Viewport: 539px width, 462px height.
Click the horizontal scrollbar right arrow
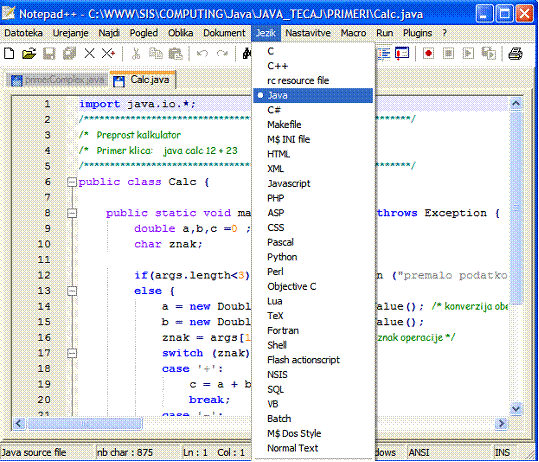coord(501,423)
